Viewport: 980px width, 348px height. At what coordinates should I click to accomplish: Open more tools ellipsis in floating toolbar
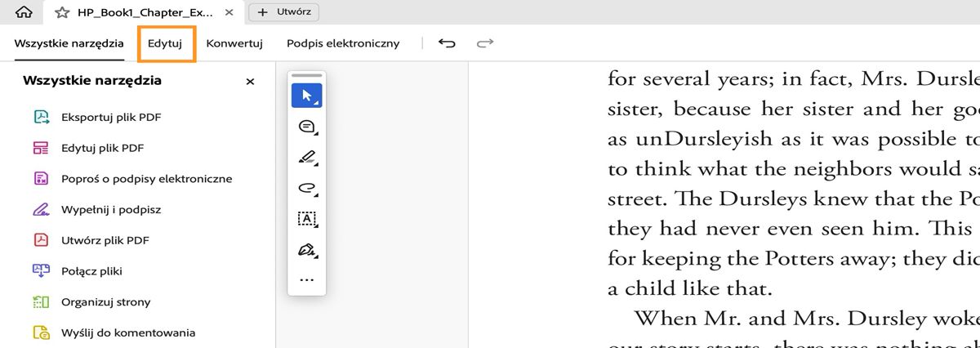point(307,280)
